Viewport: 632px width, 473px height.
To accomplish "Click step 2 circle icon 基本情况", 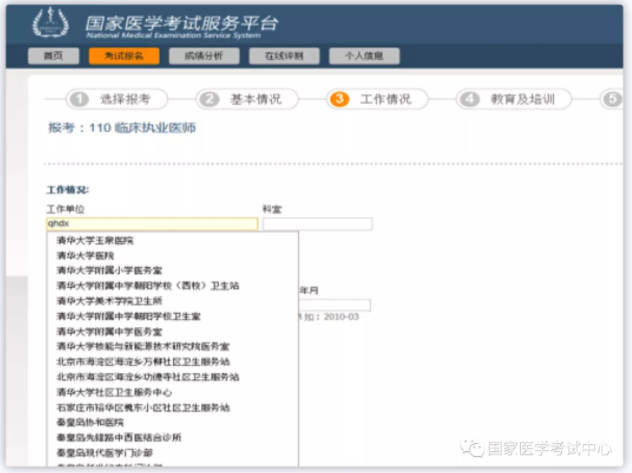I will click(209, 99).
